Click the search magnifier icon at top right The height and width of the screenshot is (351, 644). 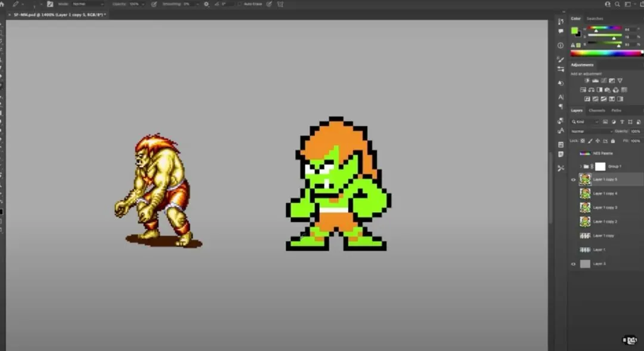[x=617, y=4]
